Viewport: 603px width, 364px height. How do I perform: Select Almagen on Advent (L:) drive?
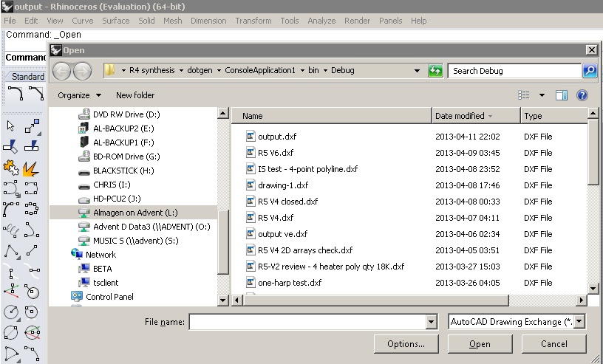click(x=134, y=213)
